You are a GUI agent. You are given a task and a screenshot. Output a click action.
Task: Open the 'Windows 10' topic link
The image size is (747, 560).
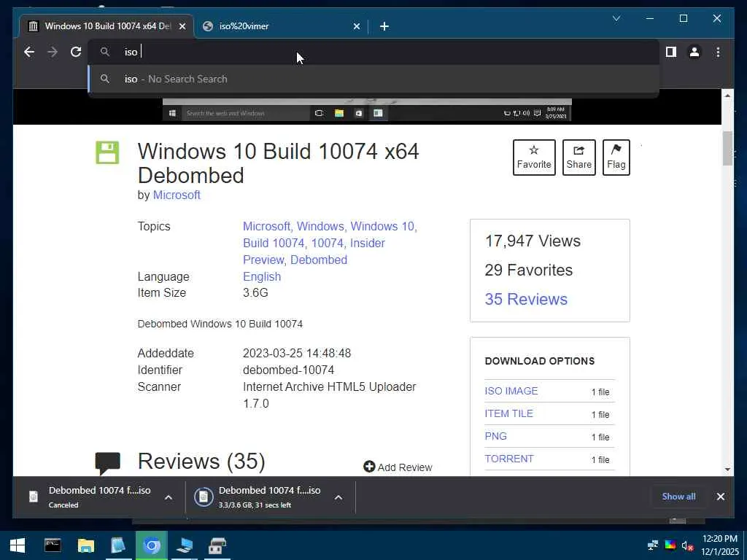(x=384, y=226)
